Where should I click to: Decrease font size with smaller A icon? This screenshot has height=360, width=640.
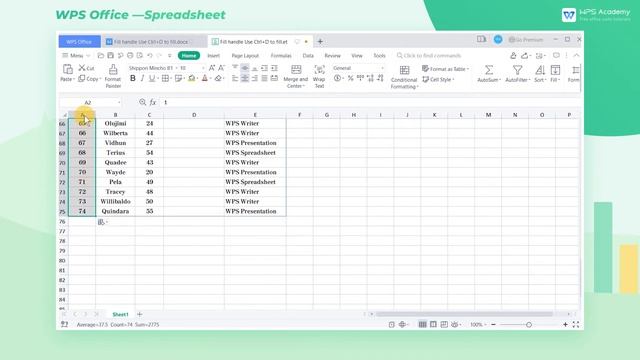click(221, 68)
